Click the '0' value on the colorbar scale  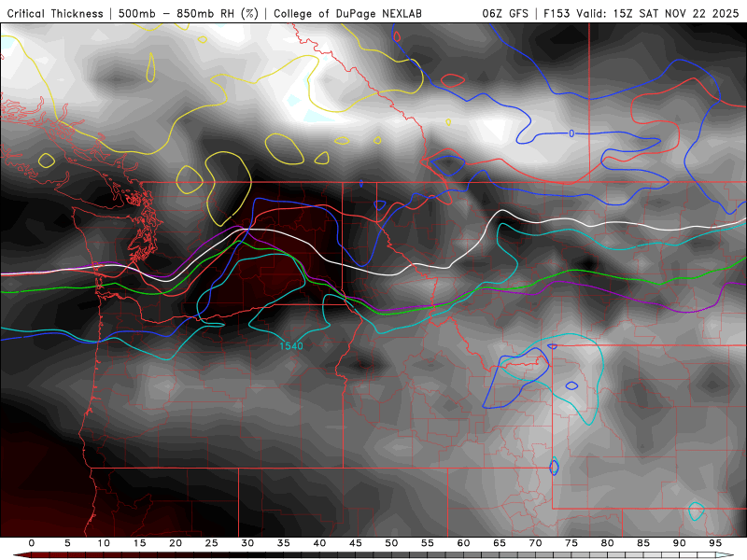point(32,543)
